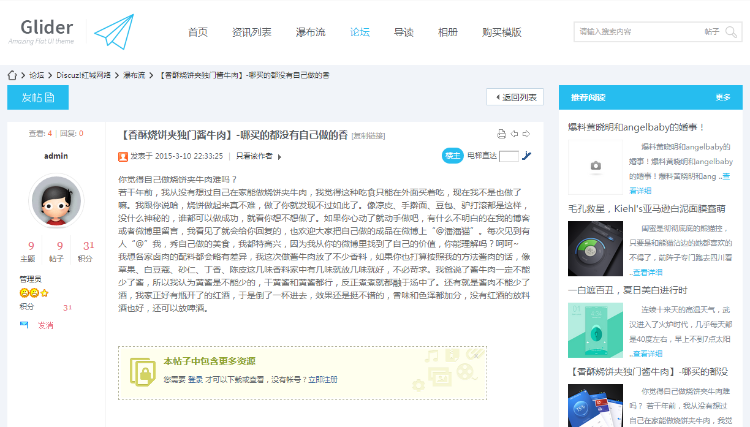750x427 pixels.
Task: Click the 只看该作者 link
Action: (254, 156)
